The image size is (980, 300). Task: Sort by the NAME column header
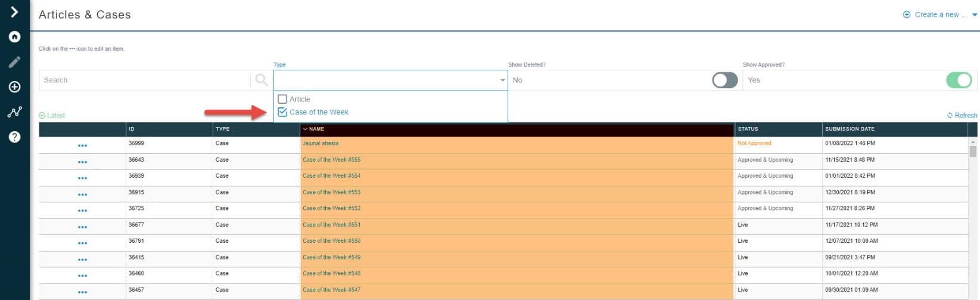coord(316,129)
